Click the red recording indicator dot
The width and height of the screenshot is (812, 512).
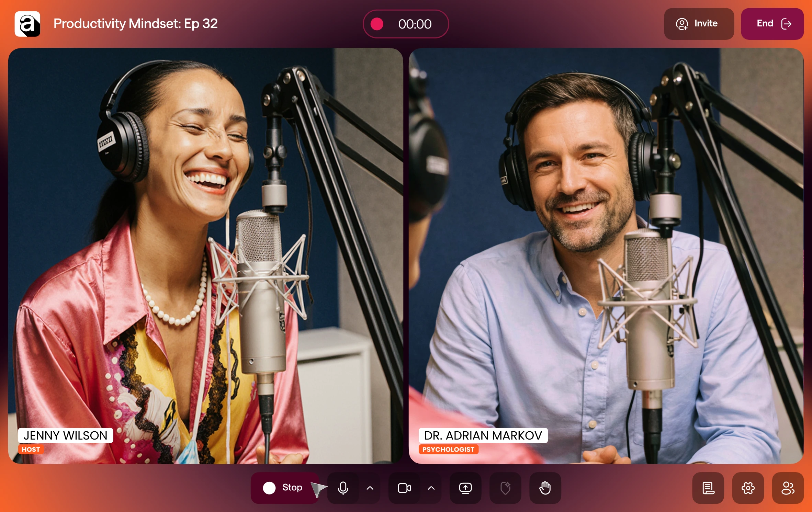pyautogui.click(x=377, y=24)
